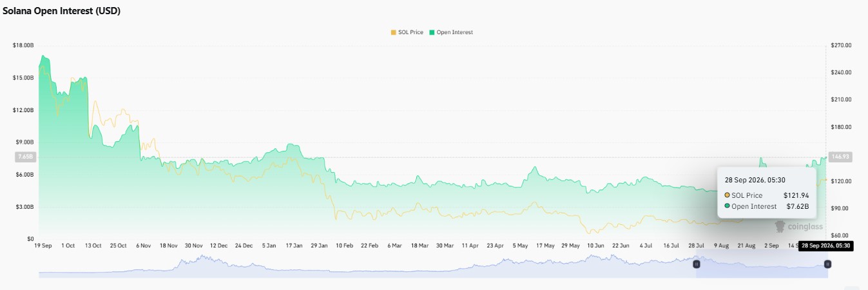Click the 10 Jun date label
The width and height of the screenshot is (868, 290).
pyautogui.click(x=594, y=246)
